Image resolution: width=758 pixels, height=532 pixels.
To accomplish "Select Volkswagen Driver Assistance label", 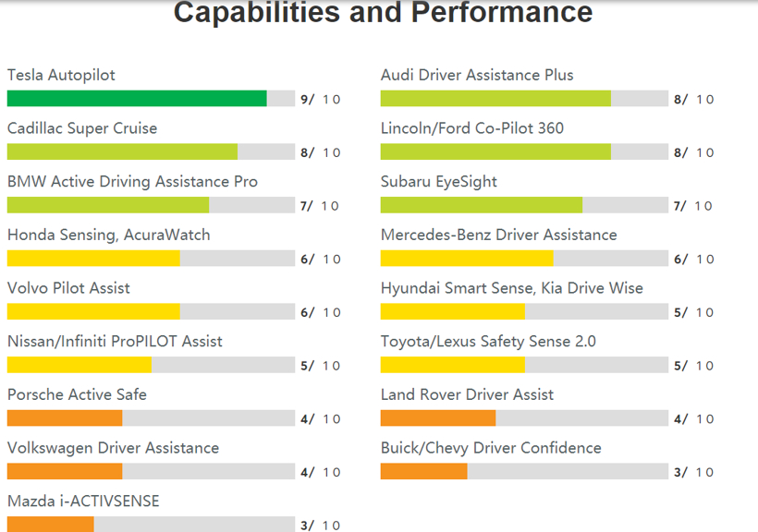I will (x=113, y=448).
